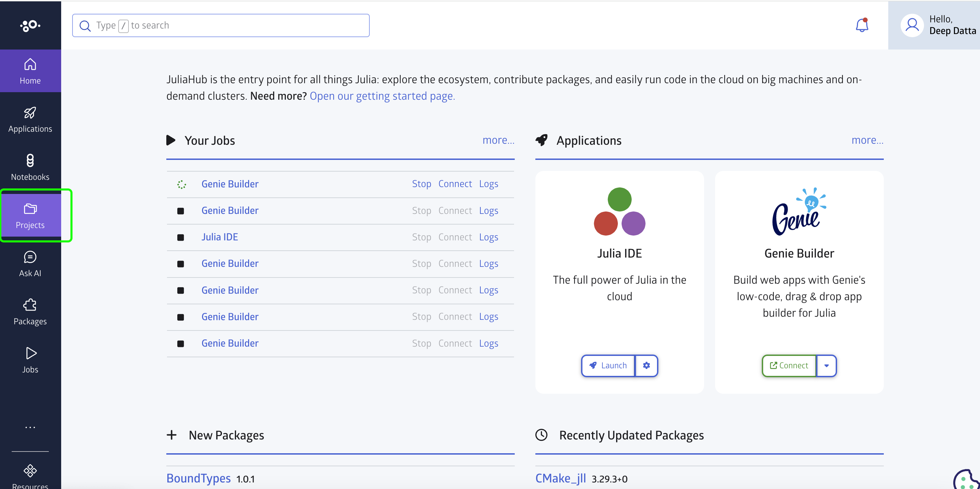Open the Home sidebar item
The width and height of the screenshot is (980, 489).
30,71
